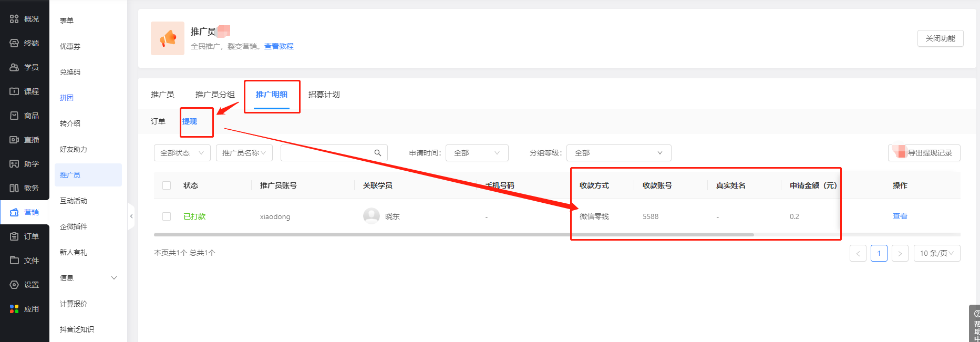Check the xiaodong row checkbox
This screenshot has width=980, height=342.
[x=167, y=216]
